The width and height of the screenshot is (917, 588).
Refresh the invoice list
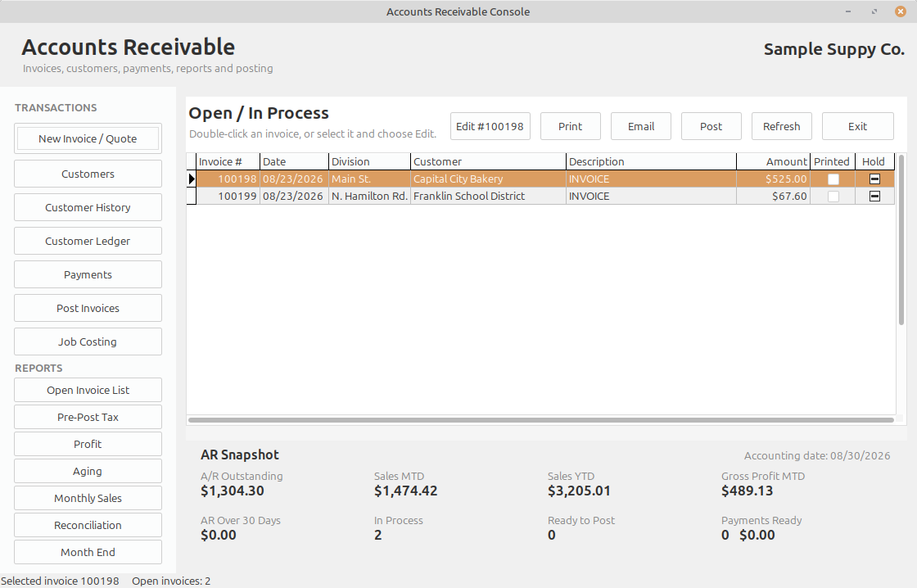(781, 126)
